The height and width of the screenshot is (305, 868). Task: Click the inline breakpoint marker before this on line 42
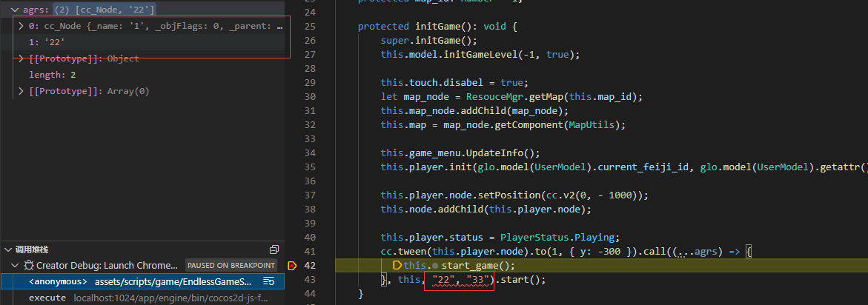pos(397,266)
